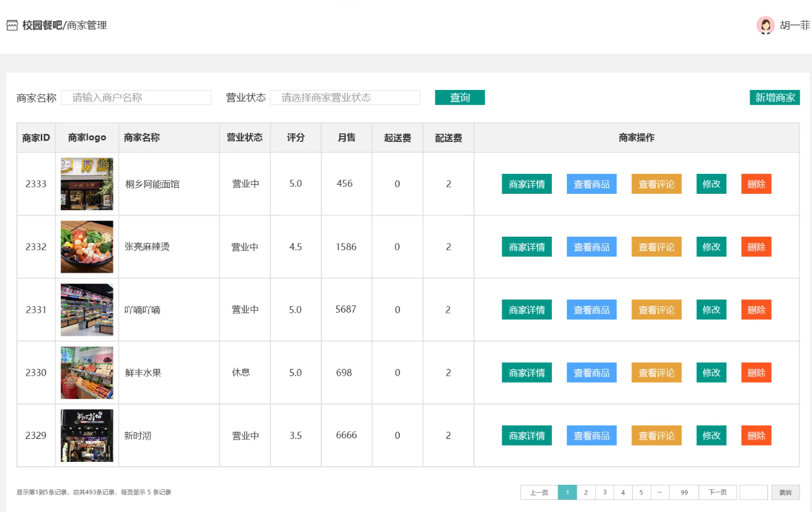The image size is (812, 512).
Task: Click 修改 for 张亮麻辣烫
Action: click(711, 247)
